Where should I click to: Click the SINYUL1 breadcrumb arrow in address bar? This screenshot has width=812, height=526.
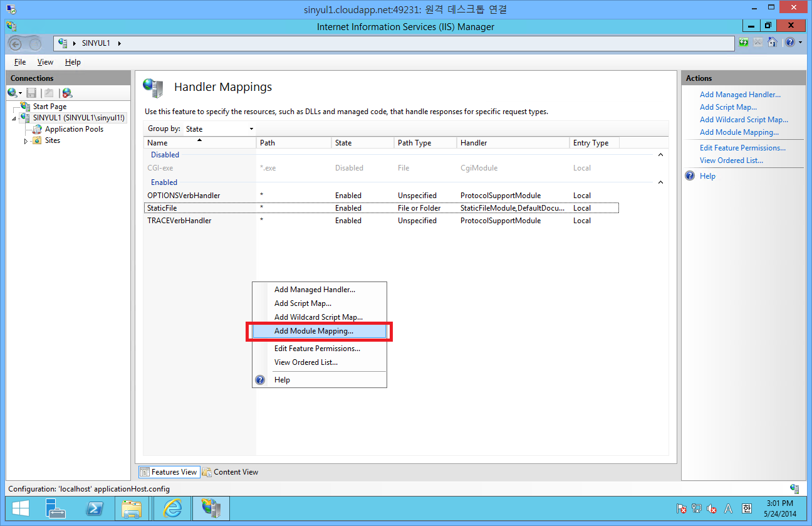120,43
